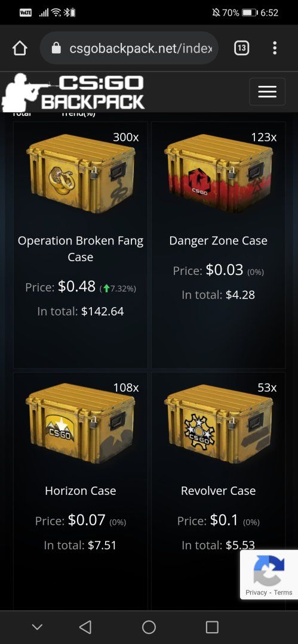This screenshot has width=298, height=644.
Task: Select the Revolver Case image
Action: point(219,424)
